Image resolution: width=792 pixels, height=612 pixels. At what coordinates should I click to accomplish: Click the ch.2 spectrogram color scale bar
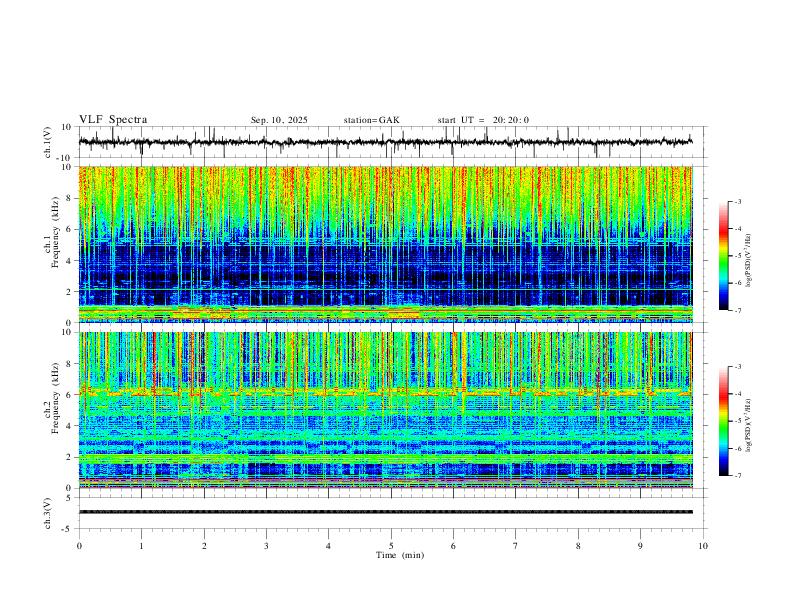(x=724, y=421)
